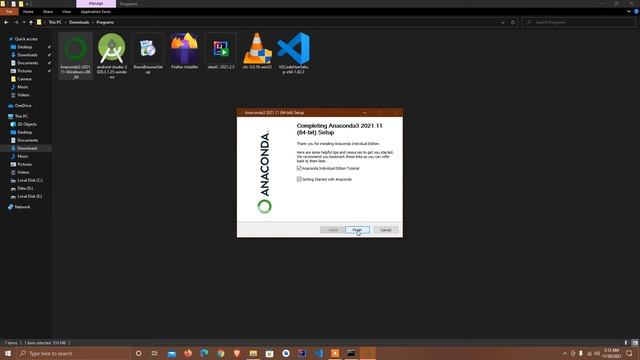Viewport: 640px width, 360px height.
Task: Launch Firefox from the taskbar
Action: [188, 353]
